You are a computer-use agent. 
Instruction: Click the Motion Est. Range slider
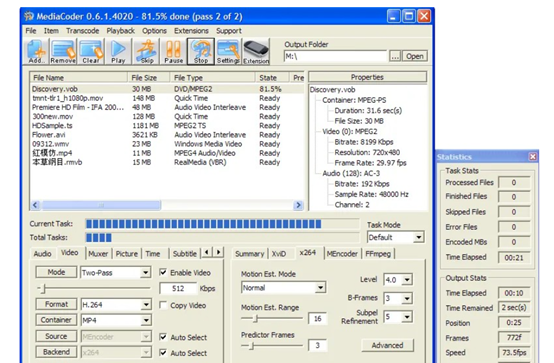click(272, 318)
